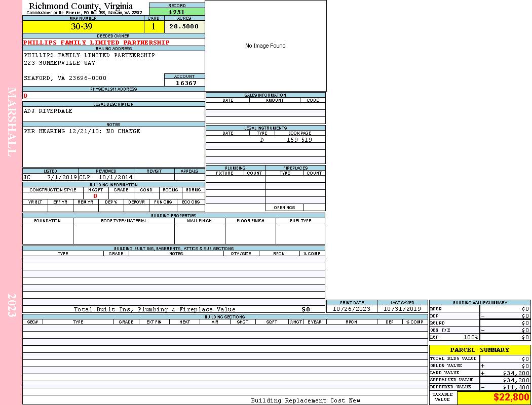Click the hearing note in the notes box
Screen dimensions: 532x405
click(82, 131)
